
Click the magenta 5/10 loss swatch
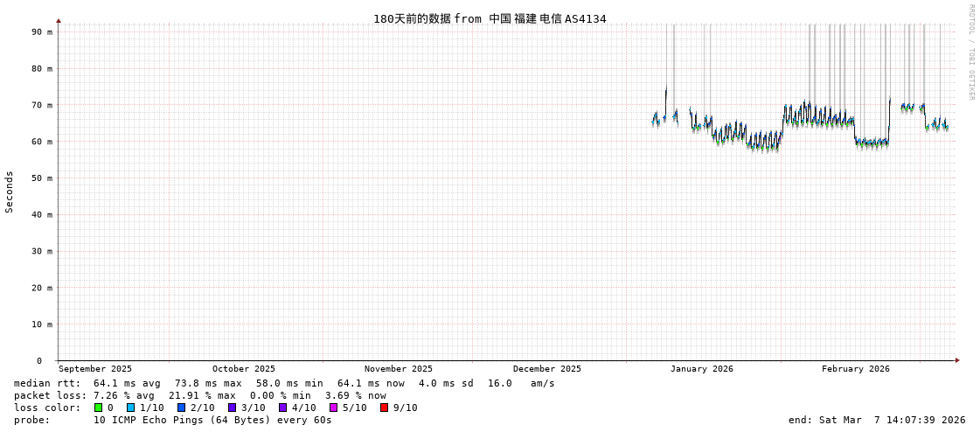tap(333, 408)
